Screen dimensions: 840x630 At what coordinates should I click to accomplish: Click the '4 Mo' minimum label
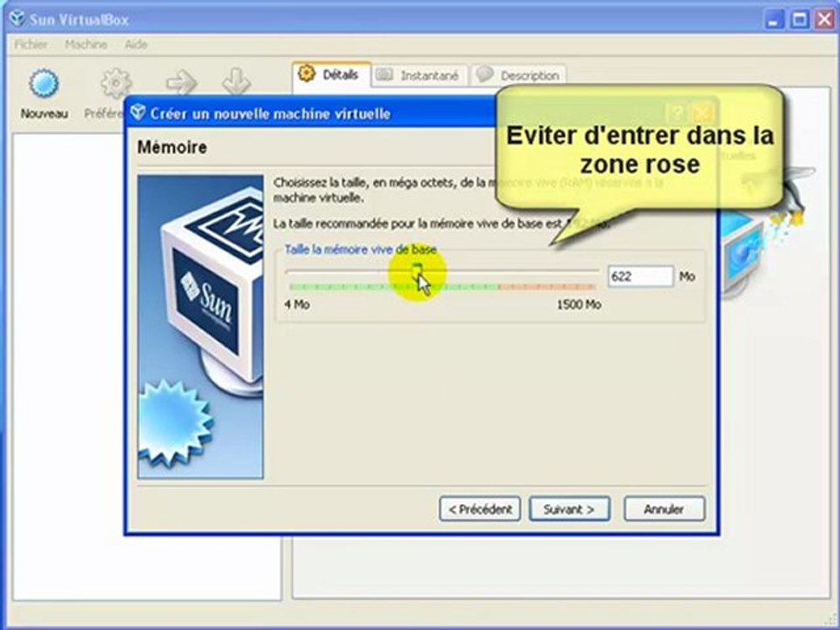[297, 304]
